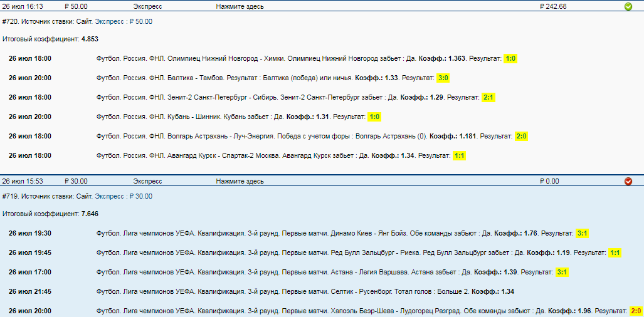Click the 3:1 result for Астана - Легия
This screenshot has height=317, width=644.
(562, 272)
